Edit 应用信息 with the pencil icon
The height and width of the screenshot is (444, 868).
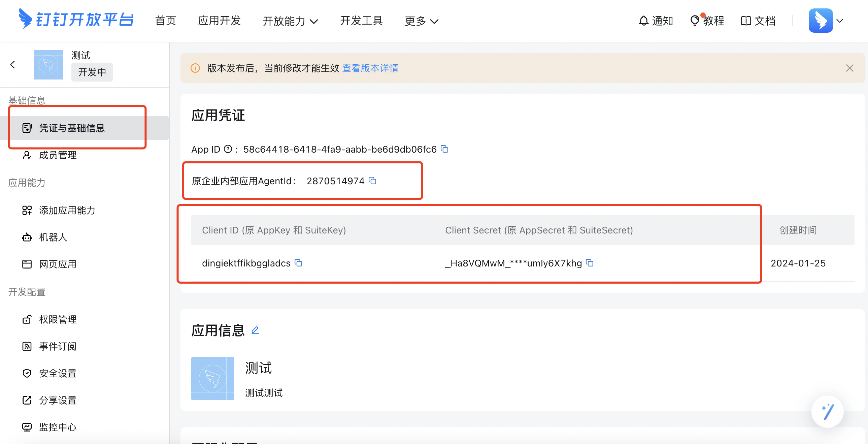coord(255,330)
